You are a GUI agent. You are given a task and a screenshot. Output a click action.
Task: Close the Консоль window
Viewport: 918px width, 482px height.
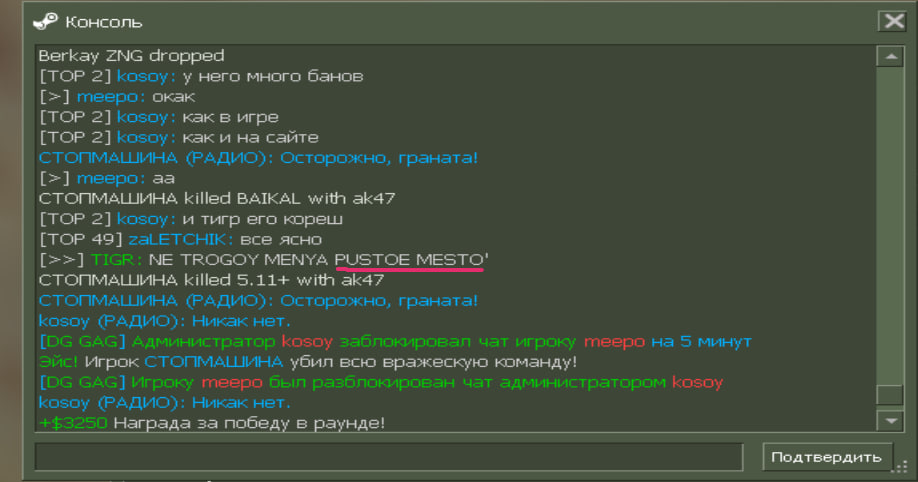892,21
